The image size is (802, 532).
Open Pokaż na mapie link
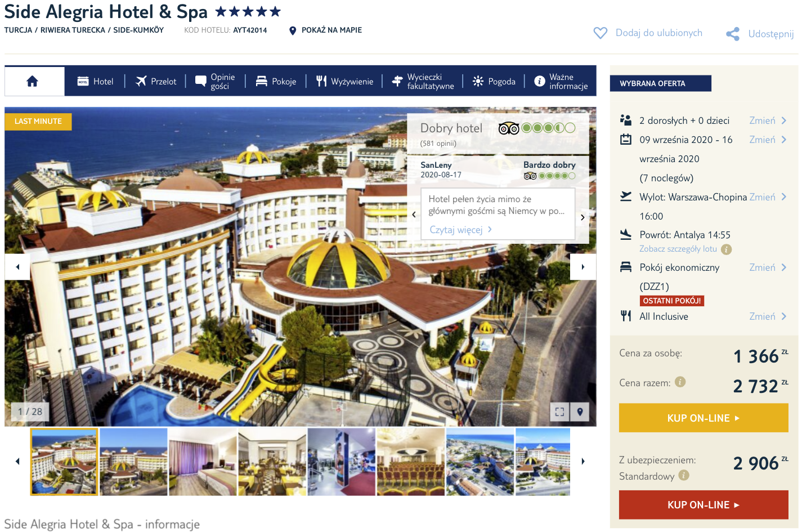tap(331, 30)
